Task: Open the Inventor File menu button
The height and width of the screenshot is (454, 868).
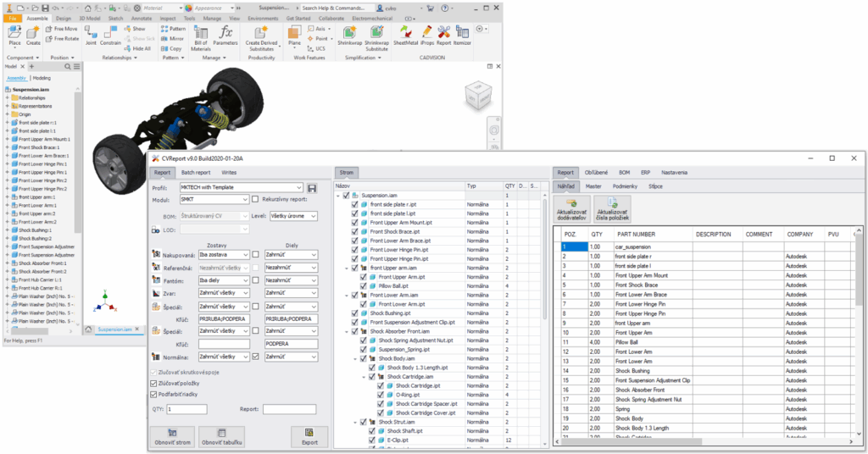Action: (12, 19)
